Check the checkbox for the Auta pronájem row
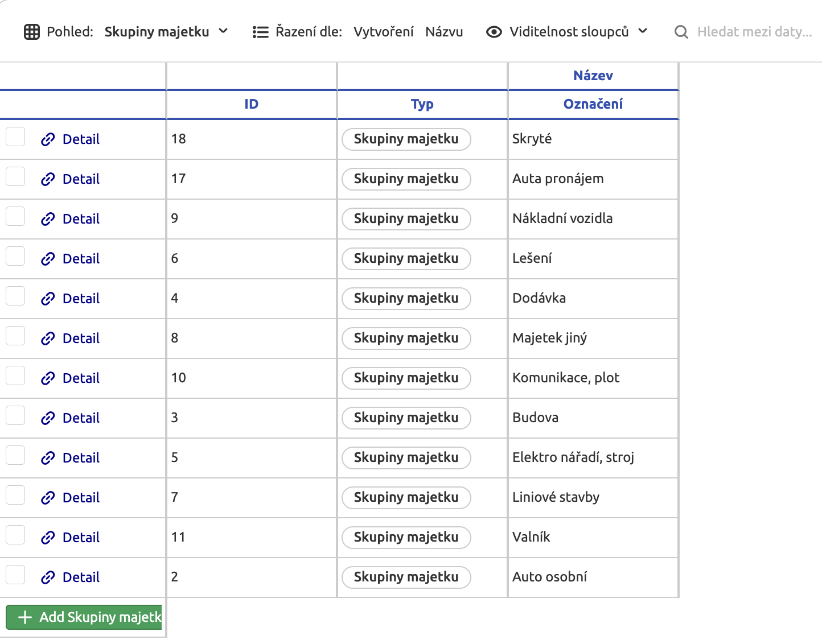This screenshot has width=822, height=644. coord(15,176)
